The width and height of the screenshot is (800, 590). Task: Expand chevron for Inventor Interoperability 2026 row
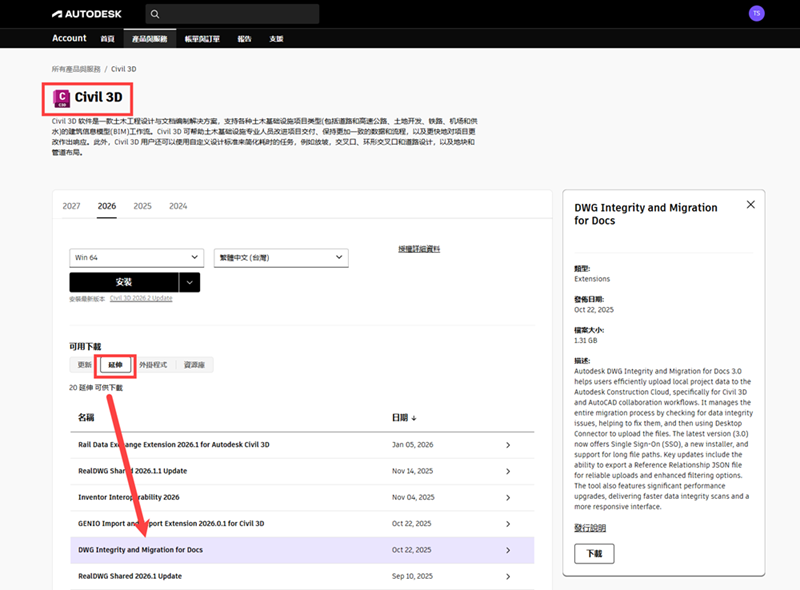(508, 498)
